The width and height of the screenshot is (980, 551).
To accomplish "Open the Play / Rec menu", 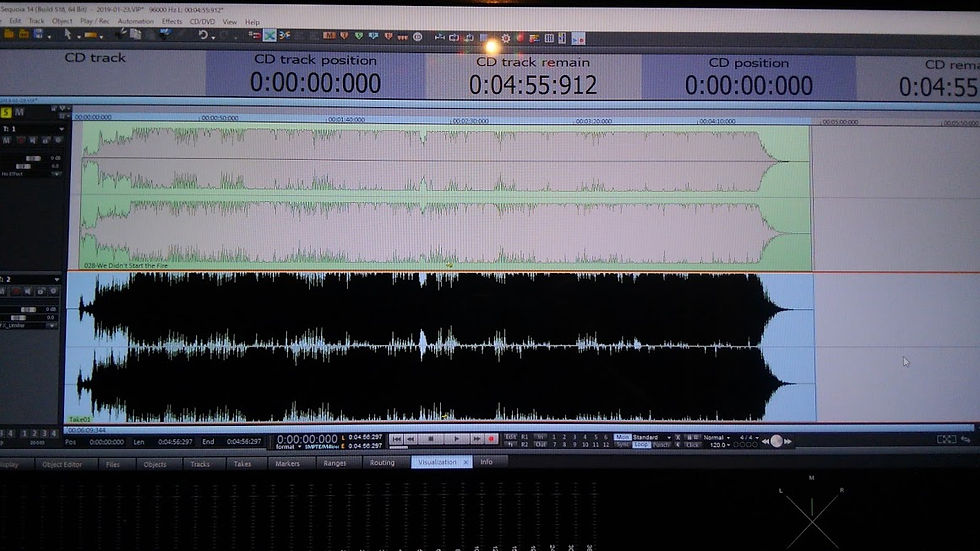I will pyautogui.click(x=94, y=21).
